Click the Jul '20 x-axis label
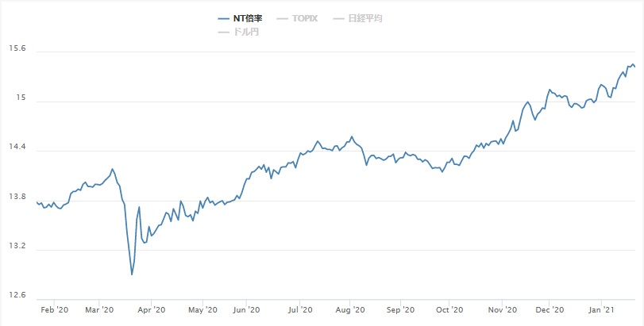This screenshot has height=326, width=644. click(299, 310)
